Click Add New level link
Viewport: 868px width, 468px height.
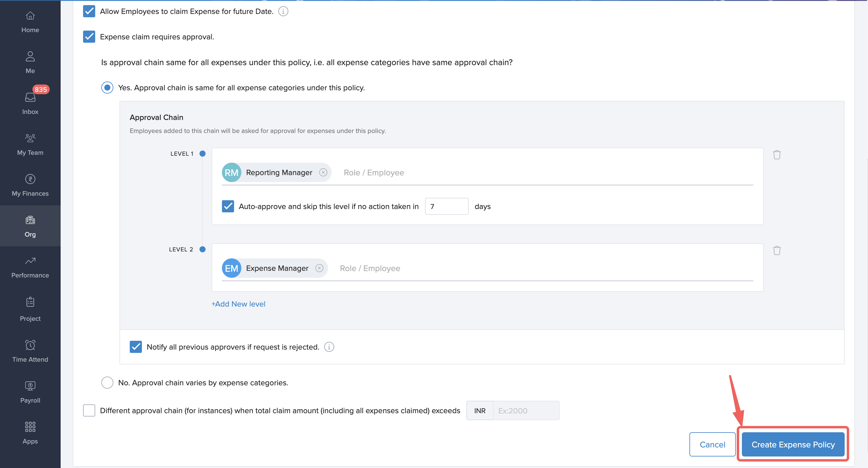[238, 304]
